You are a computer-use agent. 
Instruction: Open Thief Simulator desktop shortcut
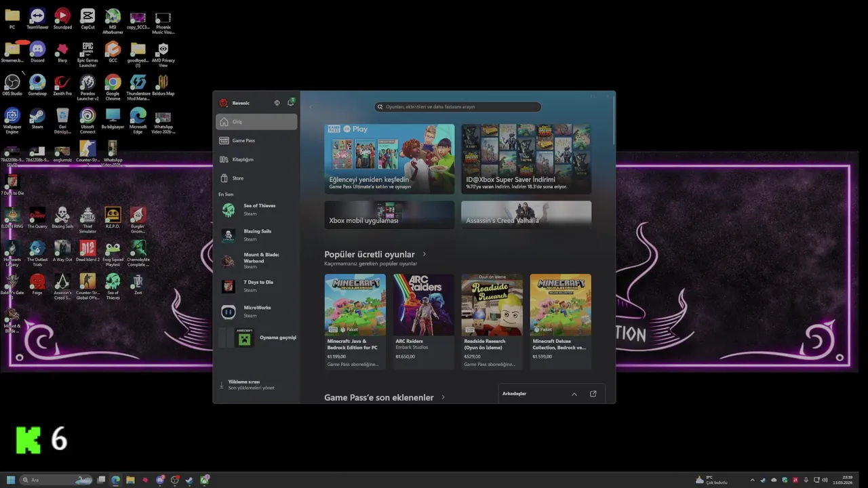pyautogui.click(x=87, y=221)
